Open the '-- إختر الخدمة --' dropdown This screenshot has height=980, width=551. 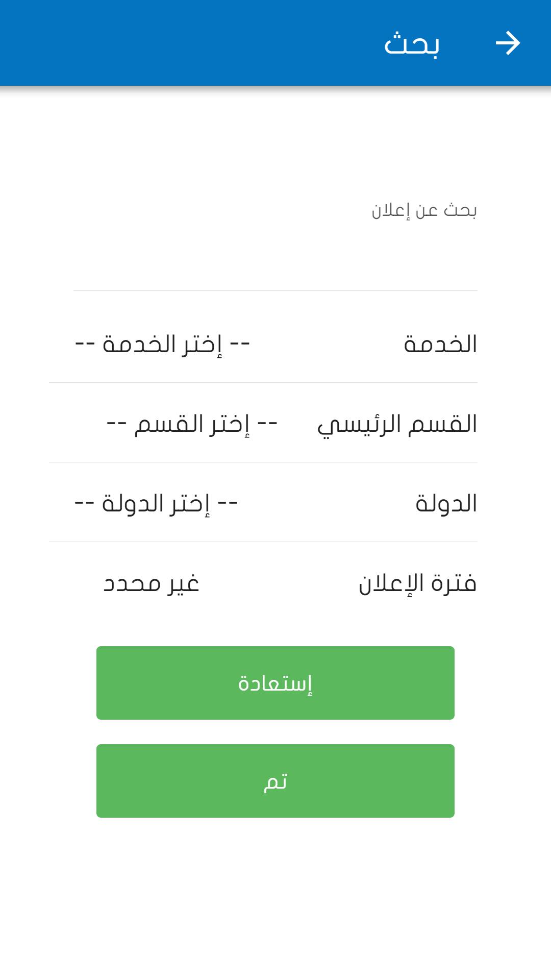[x=162, y=344]
